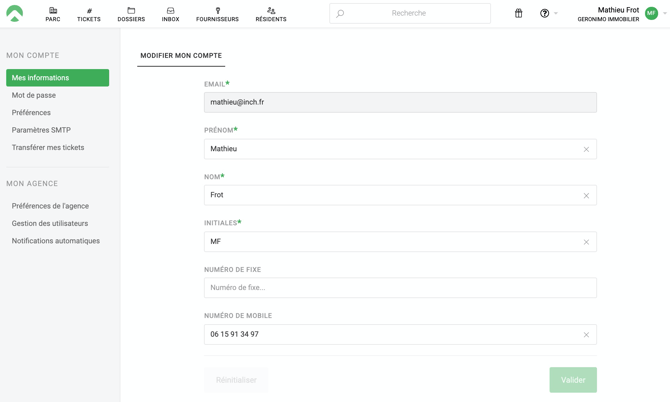Click the Réinitialiser button

point(236,380)
